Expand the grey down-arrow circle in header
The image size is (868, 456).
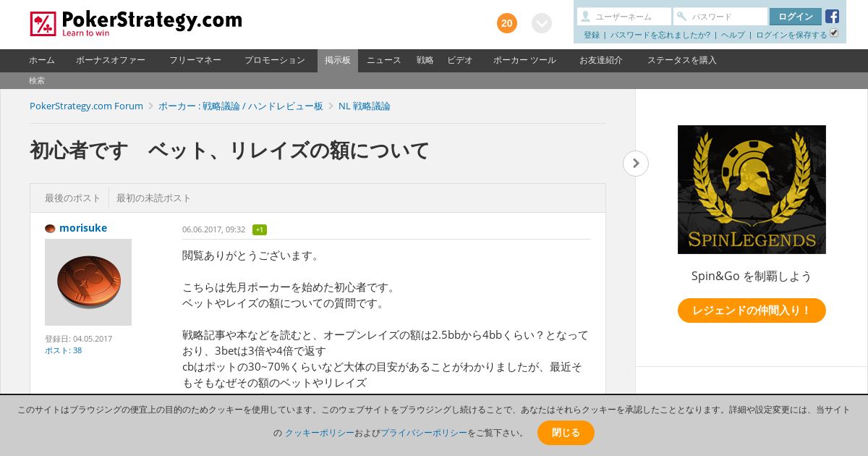pos(542,23)
